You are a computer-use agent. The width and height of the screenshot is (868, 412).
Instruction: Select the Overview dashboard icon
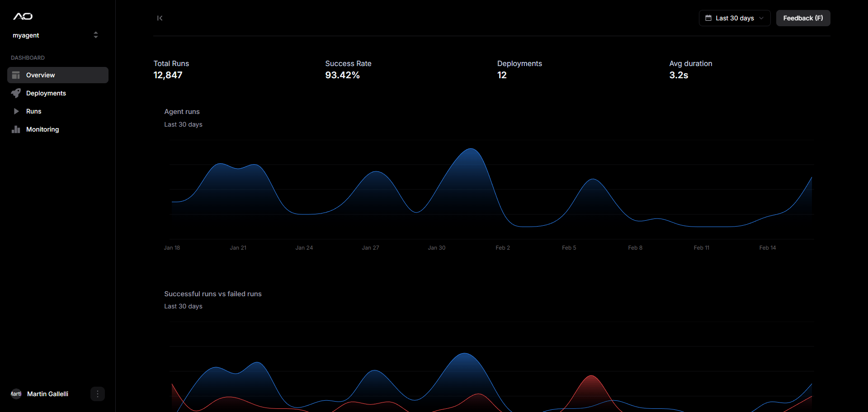pyautogui.click(x=16, y=75)
